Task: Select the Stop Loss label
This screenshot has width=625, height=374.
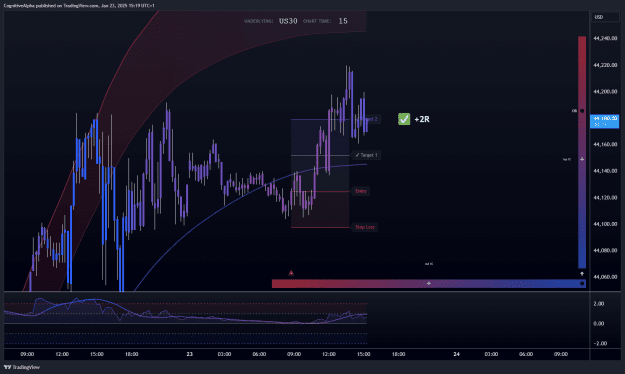Action: click(x=365, y=227)
